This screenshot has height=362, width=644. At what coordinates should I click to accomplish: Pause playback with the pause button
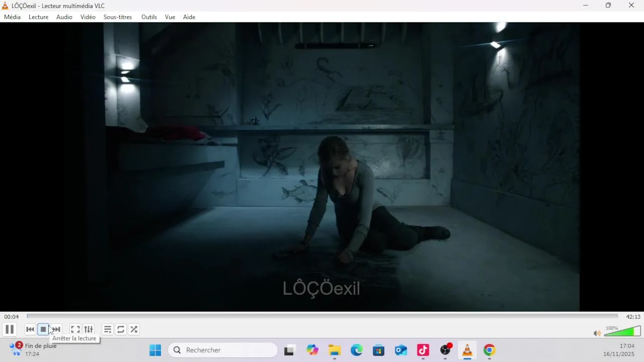(x=9, y=329)
